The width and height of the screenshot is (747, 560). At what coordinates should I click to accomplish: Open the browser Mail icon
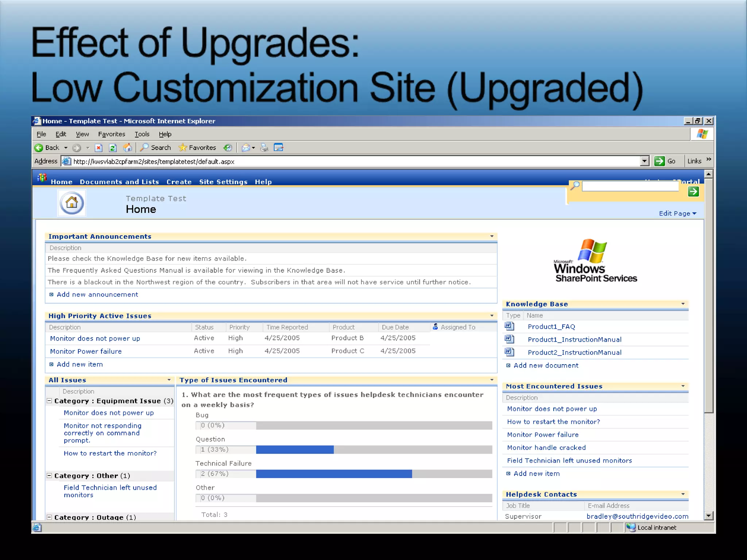click(x=246, y=148)
